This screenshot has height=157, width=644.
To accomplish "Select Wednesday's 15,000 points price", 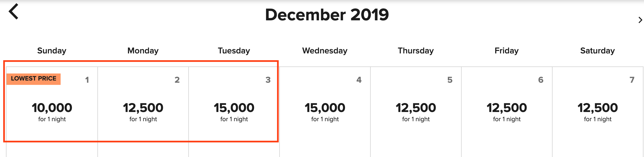I will pos(325,108).
